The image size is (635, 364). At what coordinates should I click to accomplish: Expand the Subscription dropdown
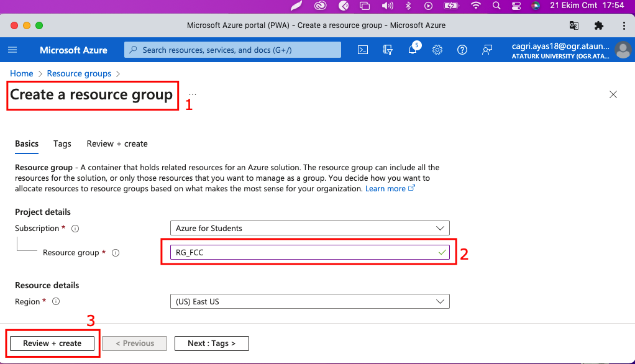[309, 229]
